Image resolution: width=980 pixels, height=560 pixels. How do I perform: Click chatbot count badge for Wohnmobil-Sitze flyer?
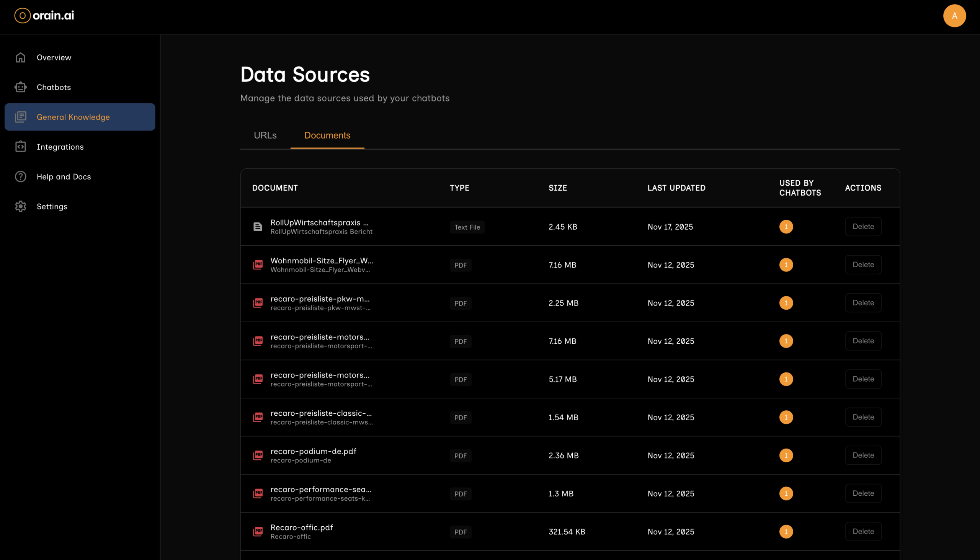click(x=786, y=264)
